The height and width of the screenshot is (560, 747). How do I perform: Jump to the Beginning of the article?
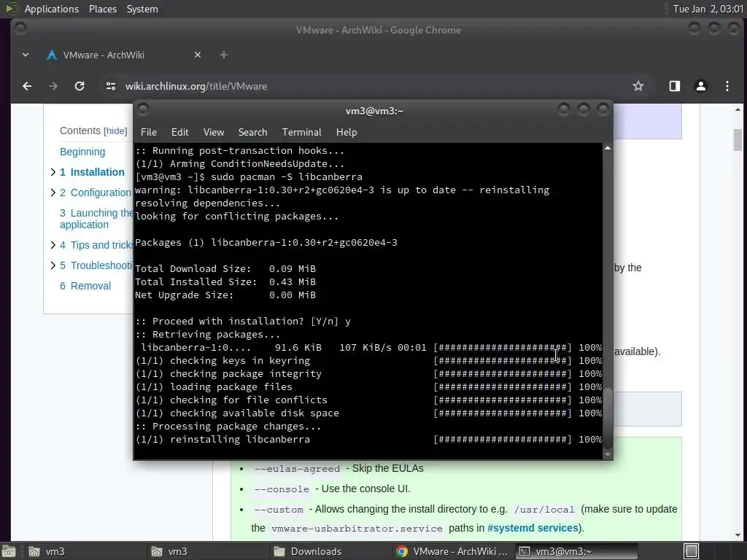point(82,152)
